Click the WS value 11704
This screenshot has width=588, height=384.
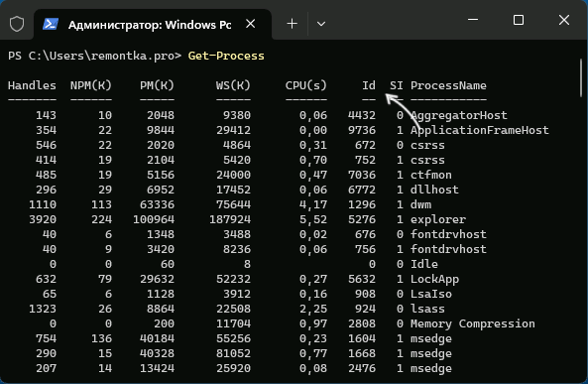pyautogui.click(x=233, y=323)
